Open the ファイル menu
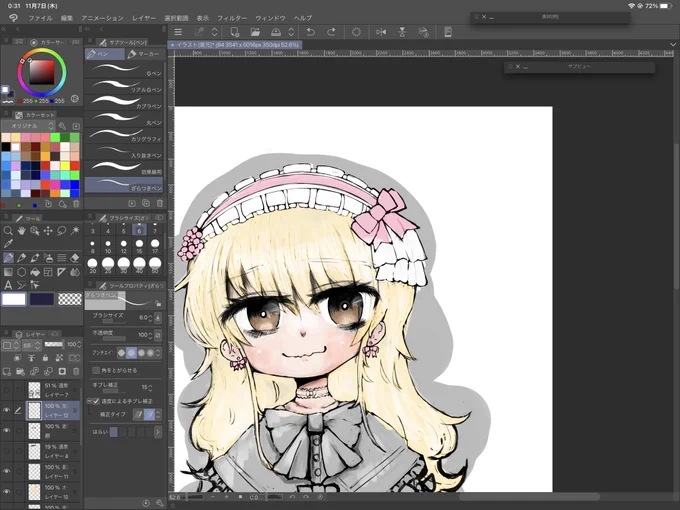 (40, 18)
